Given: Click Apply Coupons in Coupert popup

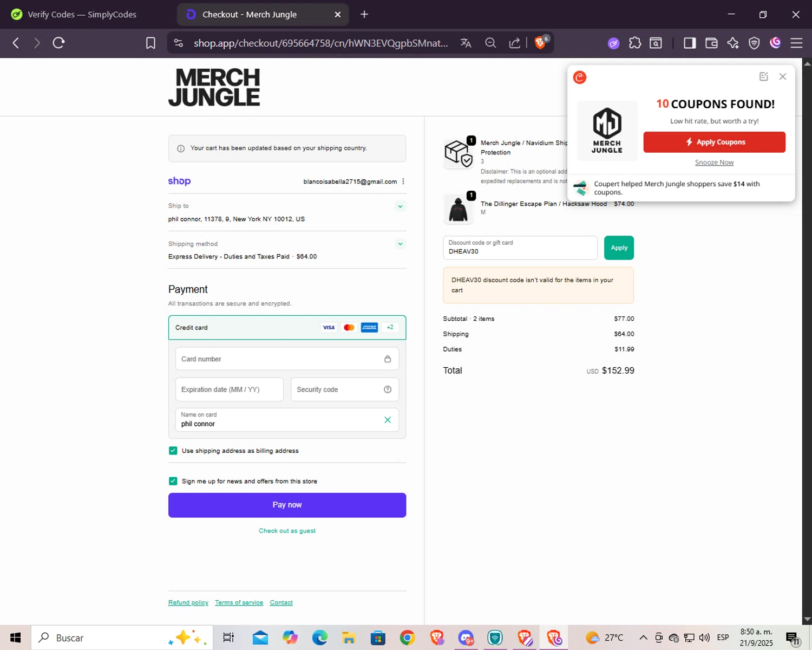Looking at the screenshot, I should click(x=714, y=142).
